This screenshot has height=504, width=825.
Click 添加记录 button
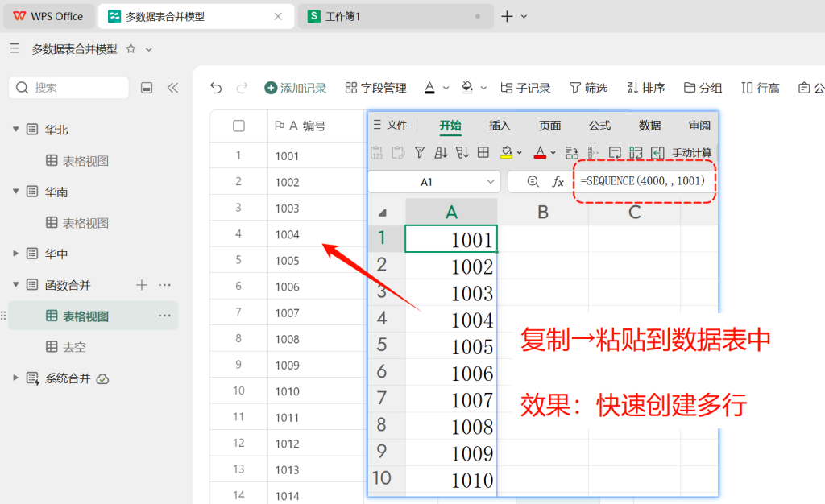click(x=295, y=88)
